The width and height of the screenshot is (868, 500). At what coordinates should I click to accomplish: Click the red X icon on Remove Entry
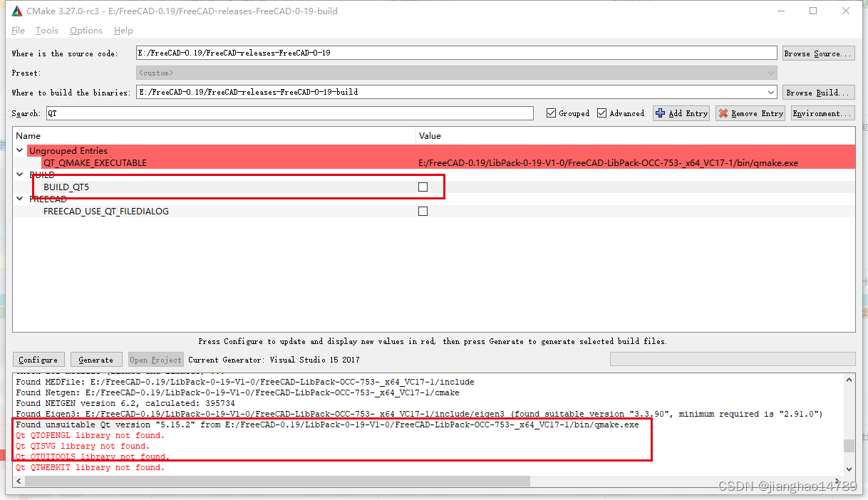723,113
